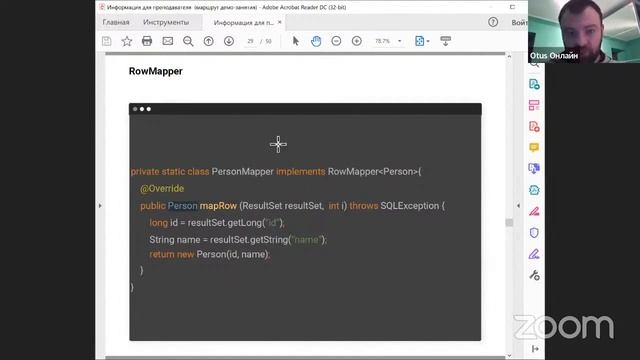Switch to the Главная tab

coord(116,22)
